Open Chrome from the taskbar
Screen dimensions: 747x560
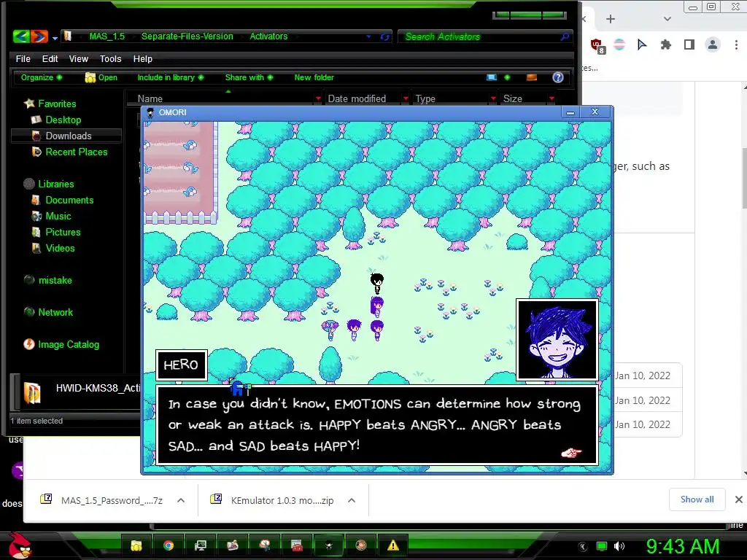tap(169, 545)
